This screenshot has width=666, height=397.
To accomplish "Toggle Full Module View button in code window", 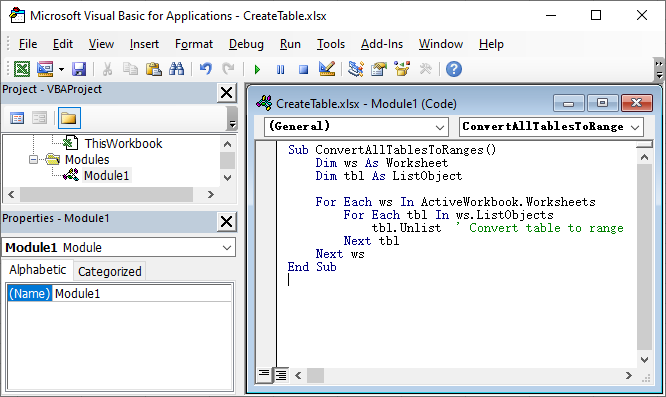I will (x=281, y=374).
